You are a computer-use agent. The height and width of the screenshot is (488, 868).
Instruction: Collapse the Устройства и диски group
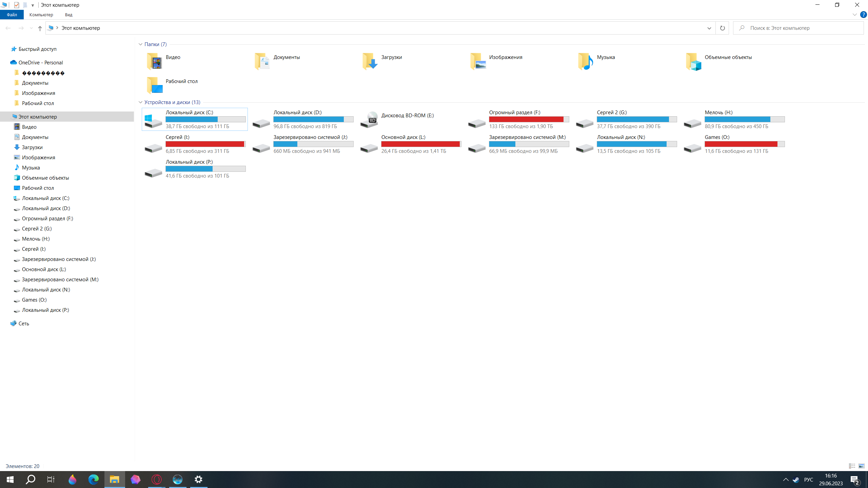tap(140, 102)
